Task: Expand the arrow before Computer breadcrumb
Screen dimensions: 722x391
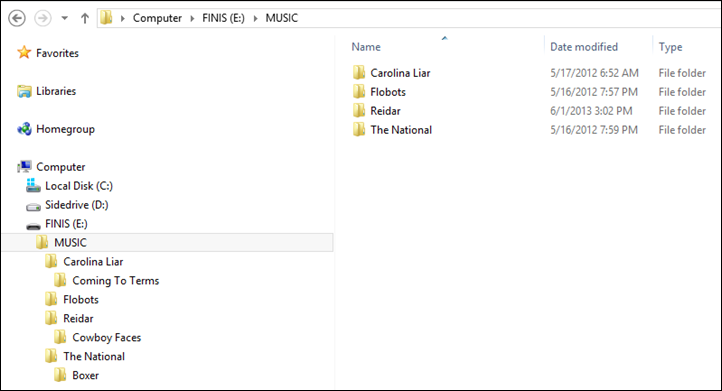Action: click(122, 18)
